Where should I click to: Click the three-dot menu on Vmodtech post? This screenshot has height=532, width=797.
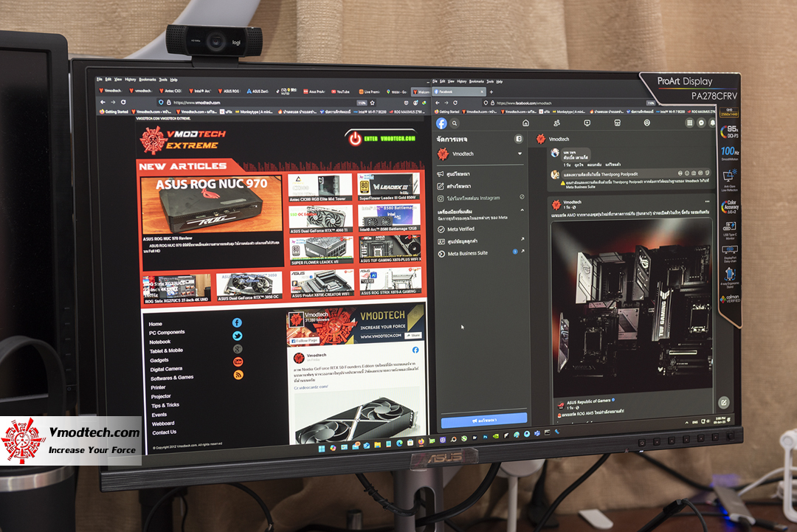[x=707, y=201]
